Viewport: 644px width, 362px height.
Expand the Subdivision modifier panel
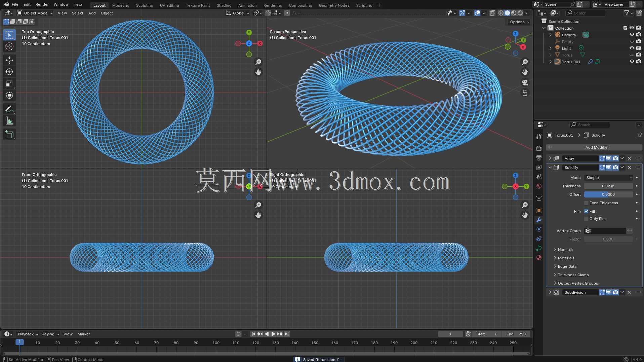coord(550,292)
